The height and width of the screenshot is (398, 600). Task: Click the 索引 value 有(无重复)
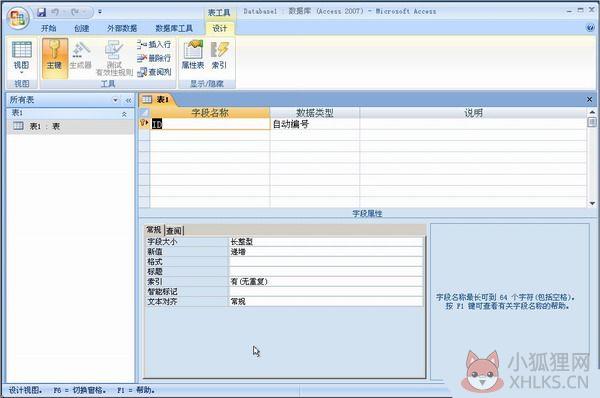coord(326,281)
